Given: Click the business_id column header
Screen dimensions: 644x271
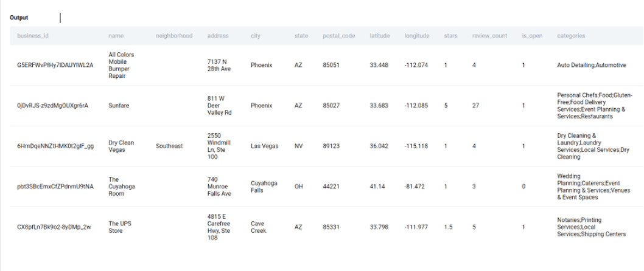Looking at the screenshot, I should coord(33,36).
